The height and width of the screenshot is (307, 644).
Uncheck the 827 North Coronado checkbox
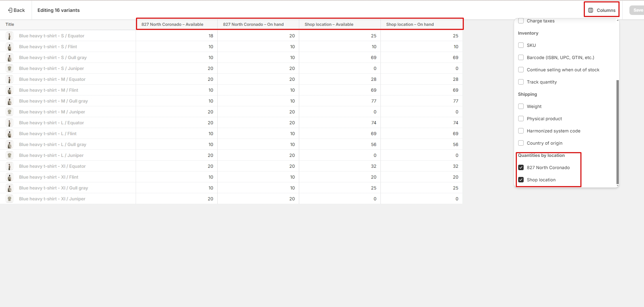(x=521, y=167)
